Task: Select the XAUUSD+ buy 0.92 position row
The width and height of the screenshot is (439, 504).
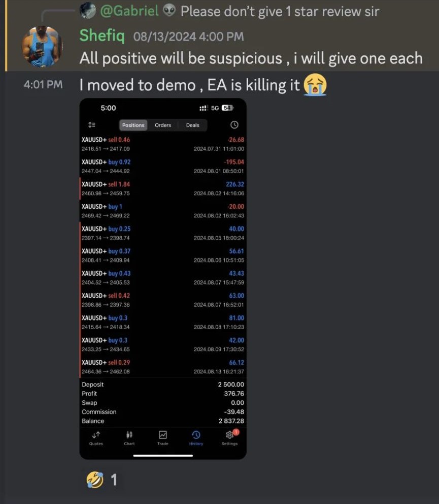Action: click(x=163, y=166)
